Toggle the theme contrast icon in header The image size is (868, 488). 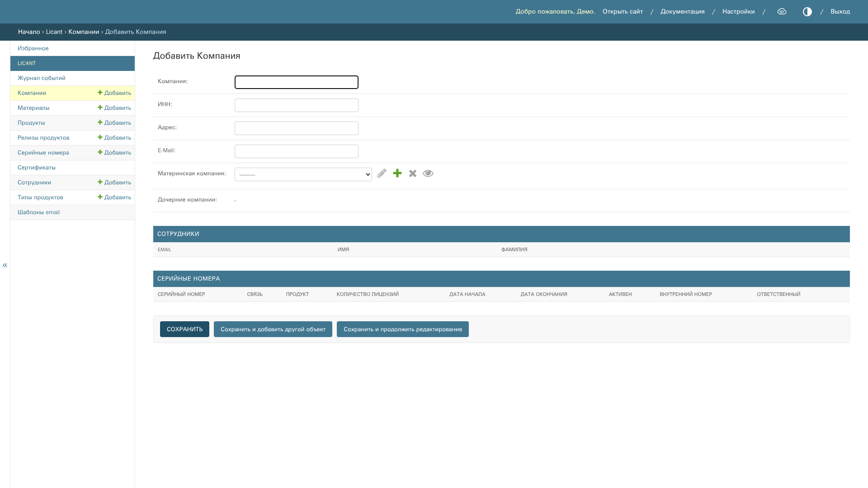coord(807,12)
